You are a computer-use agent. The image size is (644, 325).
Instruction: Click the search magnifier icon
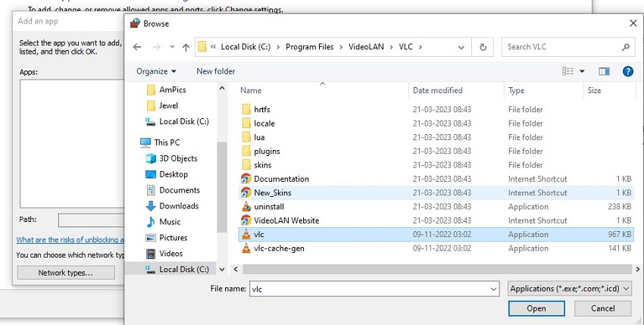point(626,47)
